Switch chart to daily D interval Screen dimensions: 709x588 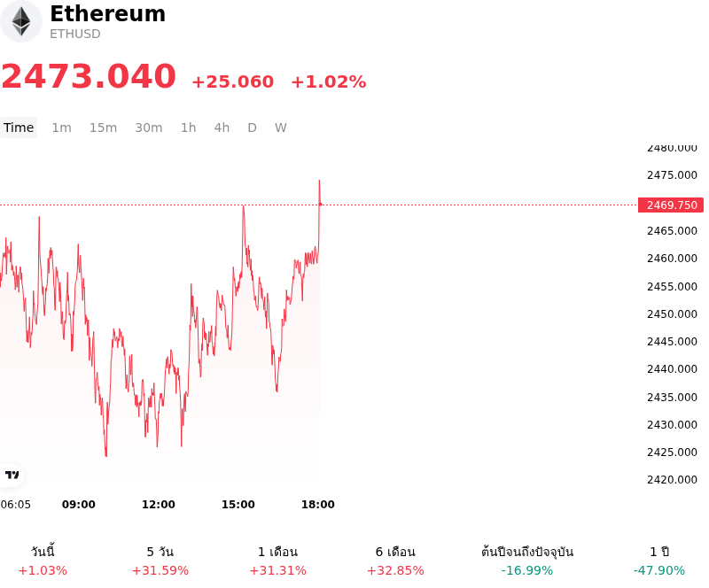click(252, 128)
